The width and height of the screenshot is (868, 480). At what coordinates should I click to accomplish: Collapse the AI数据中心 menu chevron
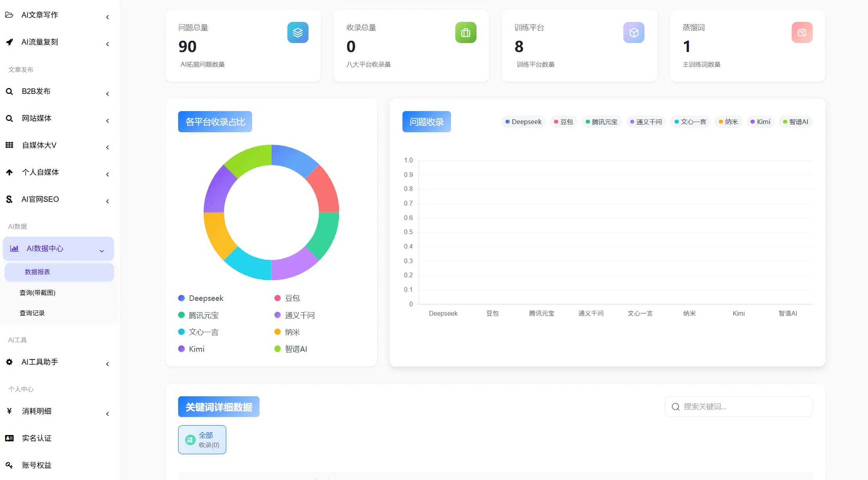pos(102,251)
